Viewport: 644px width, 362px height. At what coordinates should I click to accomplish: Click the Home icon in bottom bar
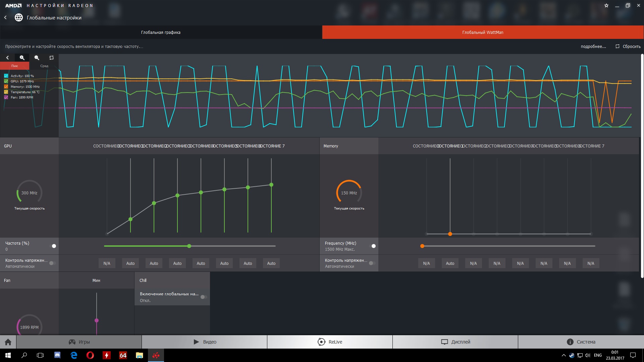8,342
